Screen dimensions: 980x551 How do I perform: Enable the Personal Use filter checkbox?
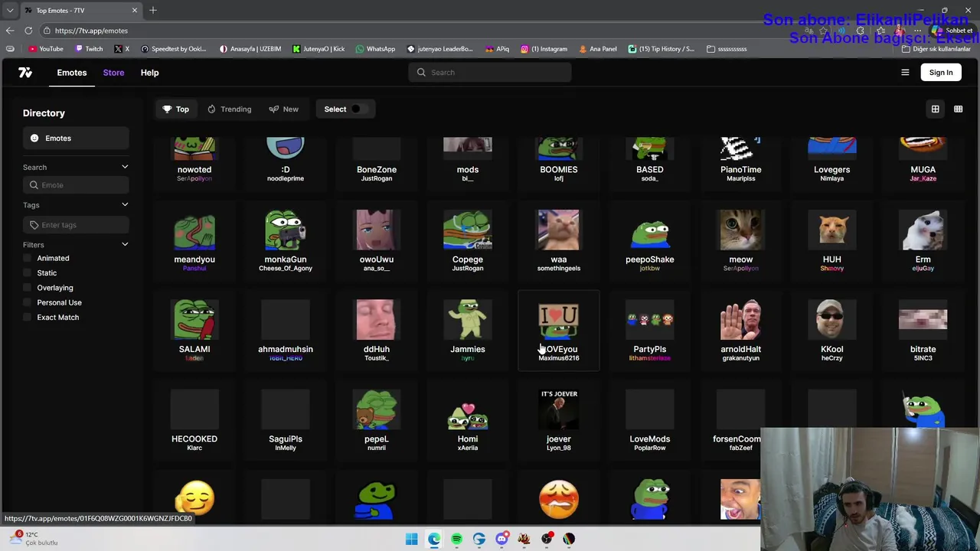click(x=28, y=302)
